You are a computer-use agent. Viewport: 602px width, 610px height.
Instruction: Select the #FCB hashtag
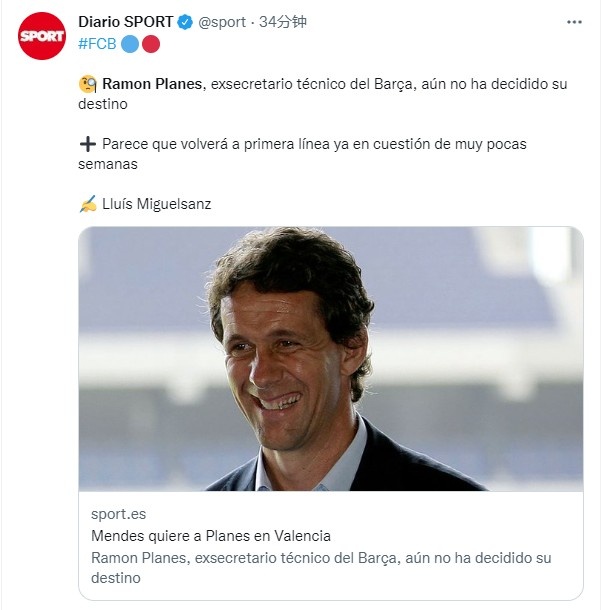[97, 43]
